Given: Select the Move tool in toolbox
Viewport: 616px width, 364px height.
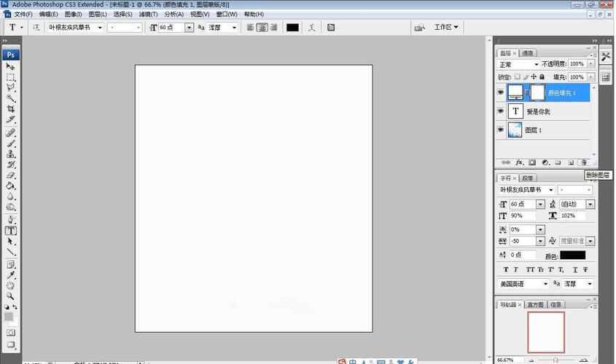Looking at the screenshot, I should 11,66.
